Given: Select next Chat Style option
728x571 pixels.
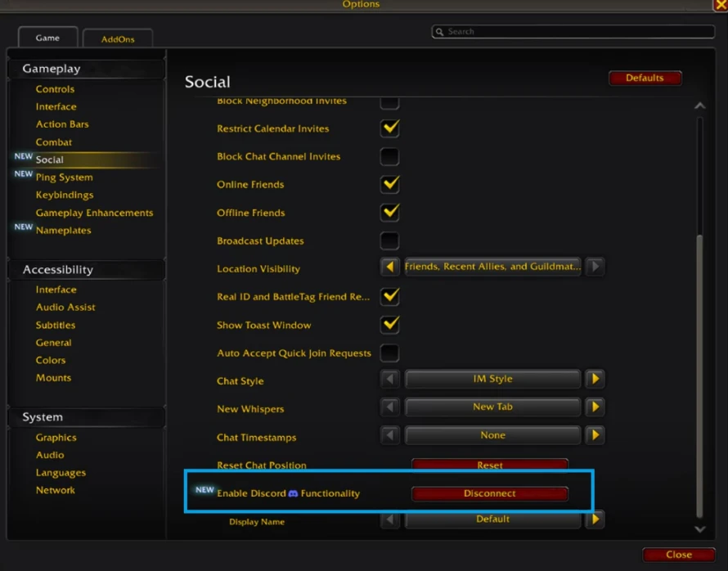Looking at the screenshot, I should 595,379.
